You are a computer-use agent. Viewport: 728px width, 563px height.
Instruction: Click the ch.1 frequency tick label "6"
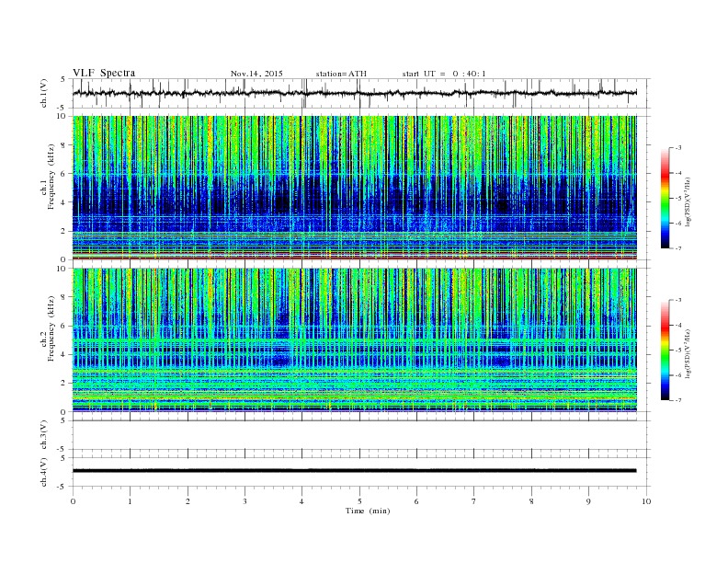click(x=63, y=174)
